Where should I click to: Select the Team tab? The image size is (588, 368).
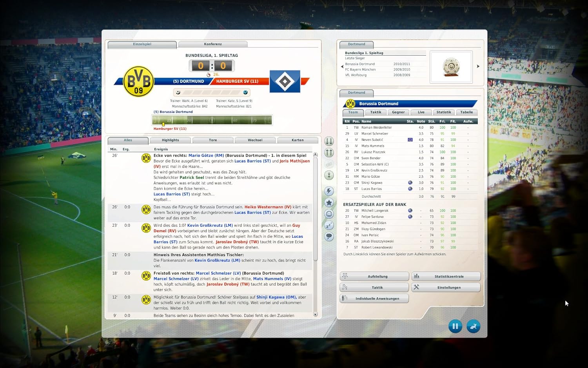pos(353,112)
